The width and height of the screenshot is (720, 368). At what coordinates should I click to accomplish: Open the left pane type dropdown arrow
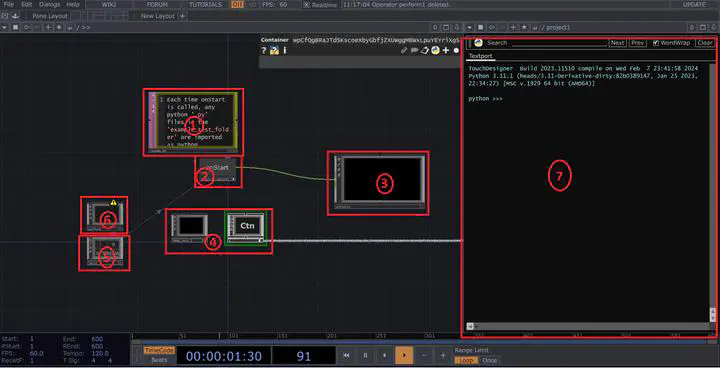pyautogui.click(x=5, y=28)
